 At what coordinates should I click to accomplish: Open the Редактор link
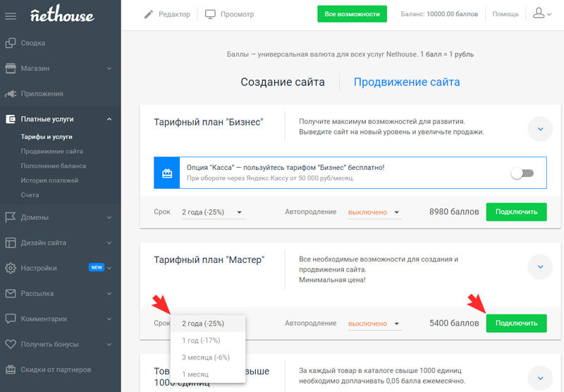(x=174, y=14)
